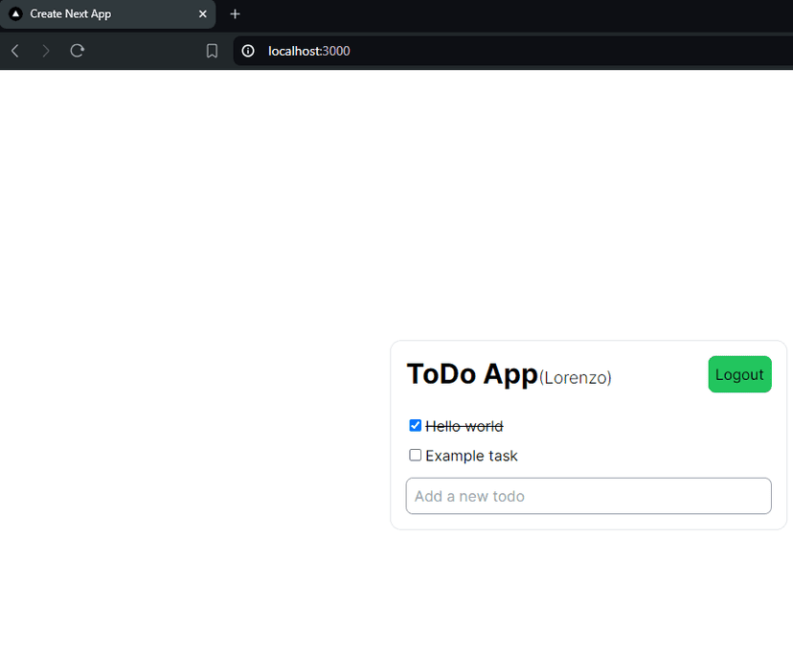Image resolution: width=793 pixels, height=672 pixels.
Task: Go back using the browser back arrow
Action: pyautogui.click(x=15, y=51)
